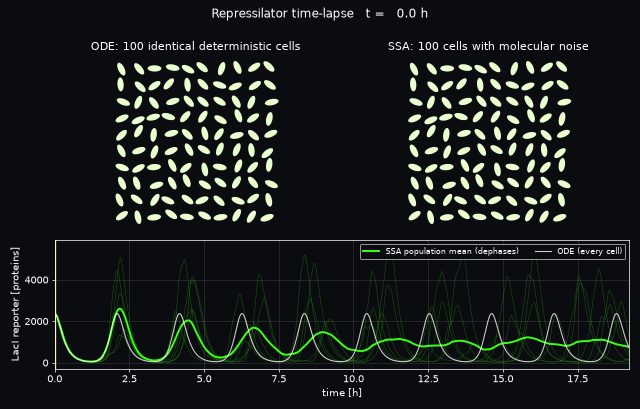
Task: Click top-left cell in ODE grid
Action: pyautogui.click(x=121, y=69)
